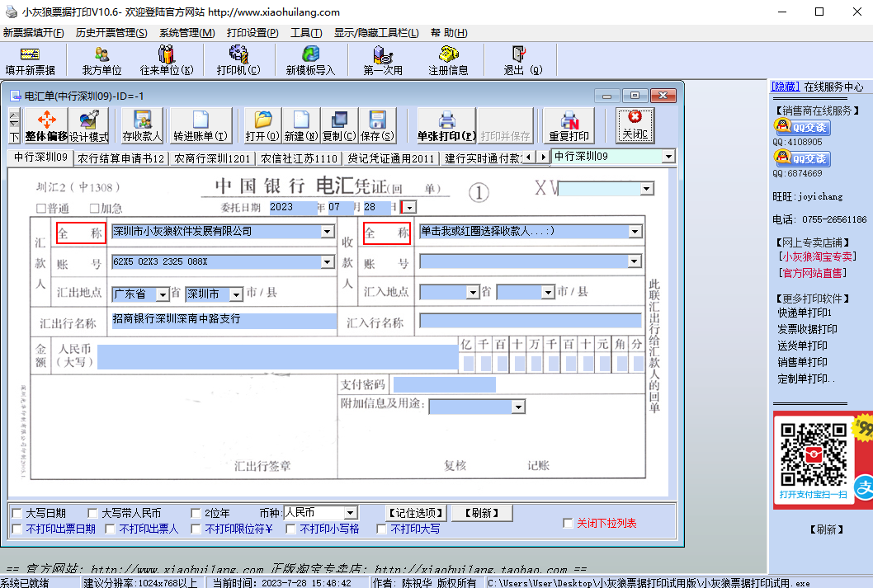Check the 加急 option
This screenshot has width=873, height=588.
pos(94,208)
